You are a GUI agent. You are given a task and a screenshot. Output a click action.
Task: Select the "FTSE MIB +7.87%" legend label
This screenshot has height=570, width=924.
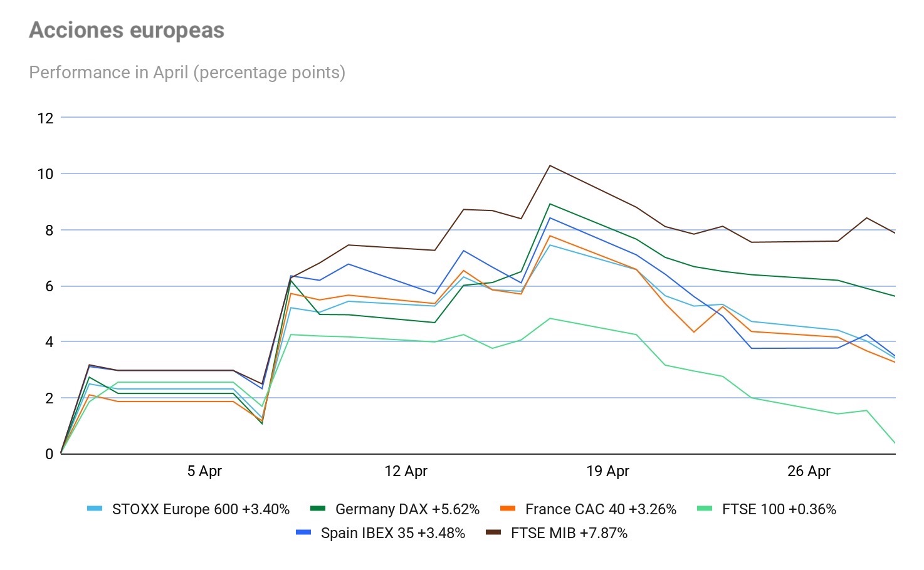pos(569,533)
